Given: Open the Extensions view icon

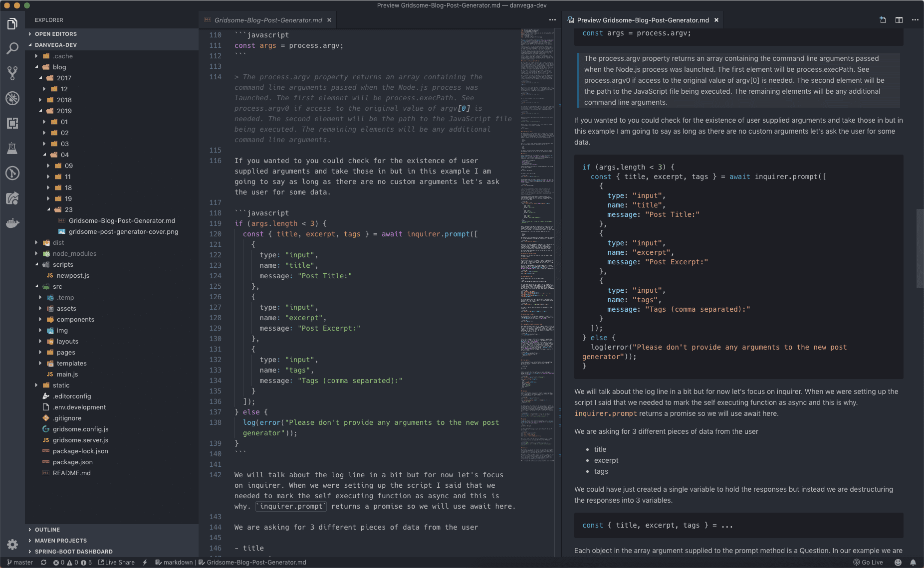Looking at the screenshot, I should (12, 123).
